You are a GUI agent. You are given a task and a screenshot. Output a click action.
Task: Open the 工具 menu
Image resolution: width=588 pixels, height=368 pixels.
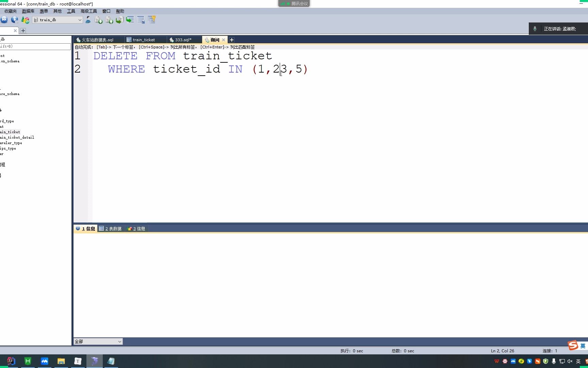pyautogui.click(x=71, y=11)
